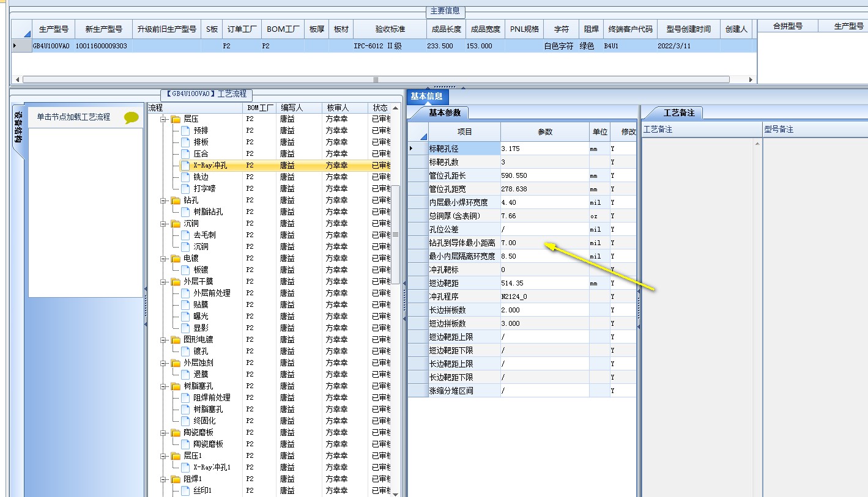868x497 pixels.
Task: Click the yellow speech bubble icon
Action: [x=132, y=117]
